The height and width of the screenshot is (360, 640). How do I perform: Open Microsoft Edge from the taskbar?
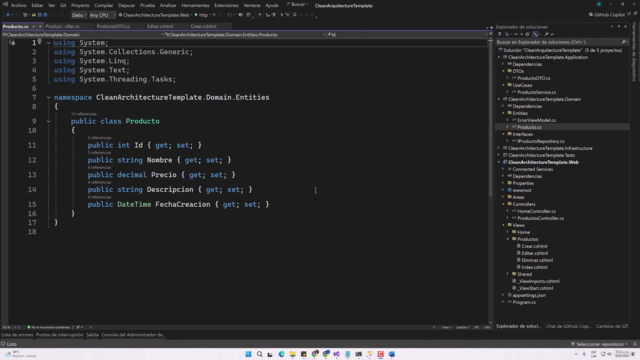point(281,354)
